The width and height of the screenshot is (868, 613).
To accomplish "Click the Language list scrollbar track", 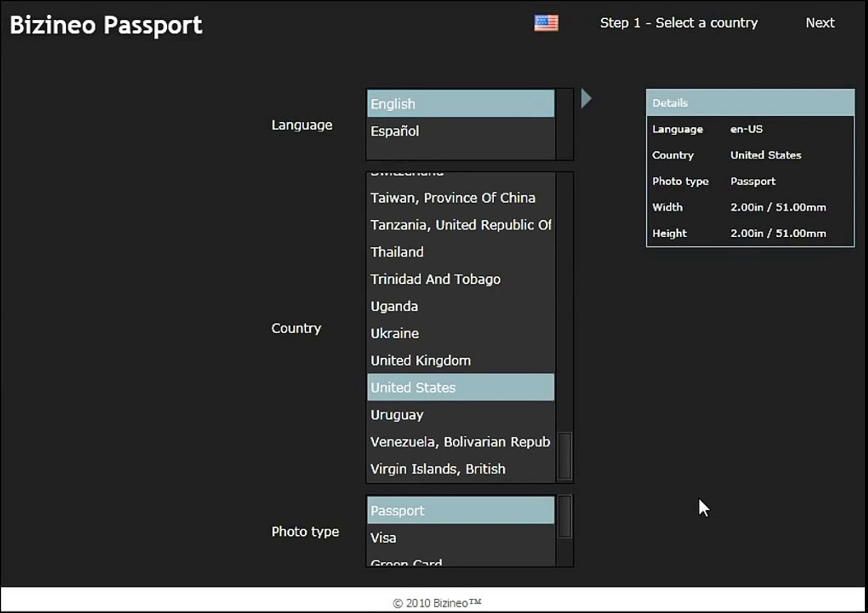I will tap(564, 124).
